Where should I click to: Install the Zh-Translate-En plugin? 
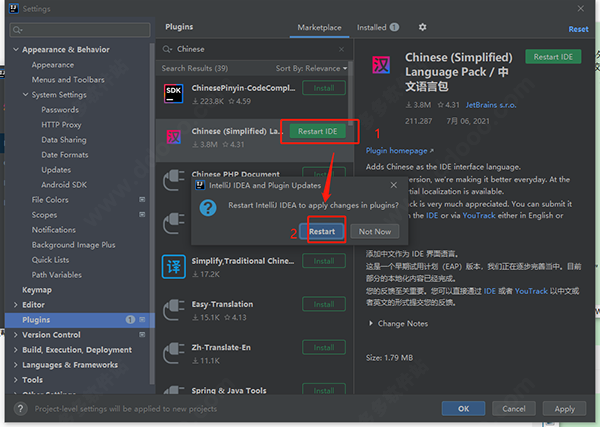(324, 347)
